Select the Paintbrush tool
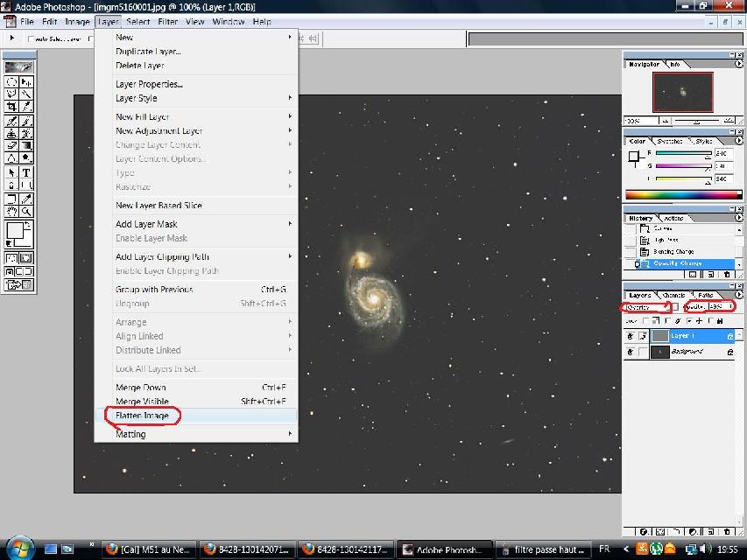 tap(26, 121)
